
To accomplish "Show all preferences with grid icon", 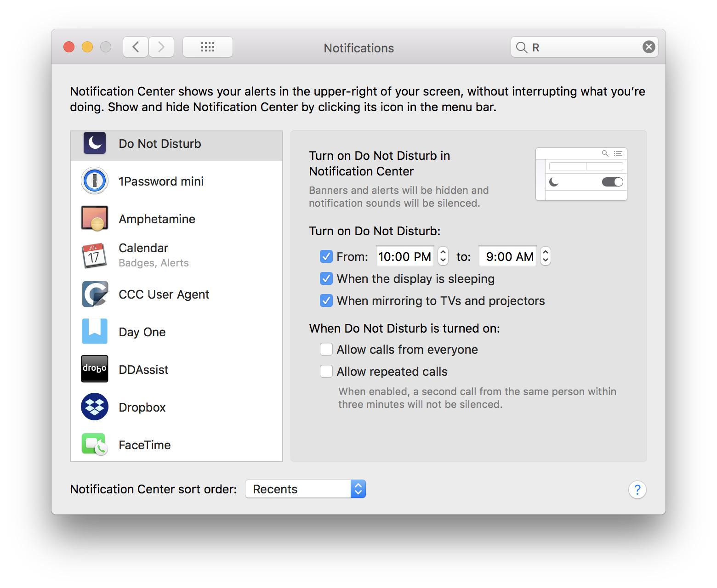I will (x=208, y=47).
